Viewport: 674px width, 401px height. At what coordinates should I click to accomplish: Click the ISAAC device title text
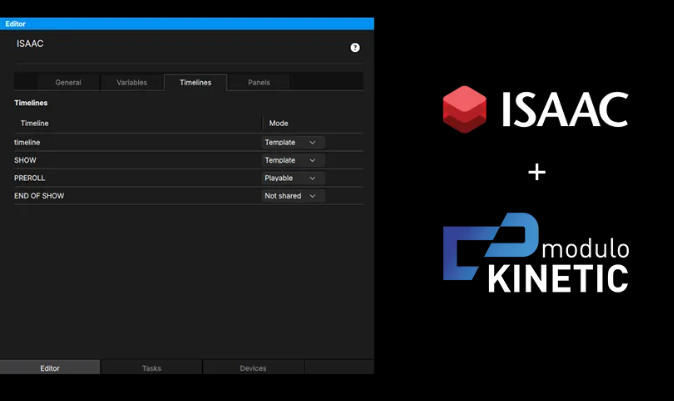tap(30, 43)
